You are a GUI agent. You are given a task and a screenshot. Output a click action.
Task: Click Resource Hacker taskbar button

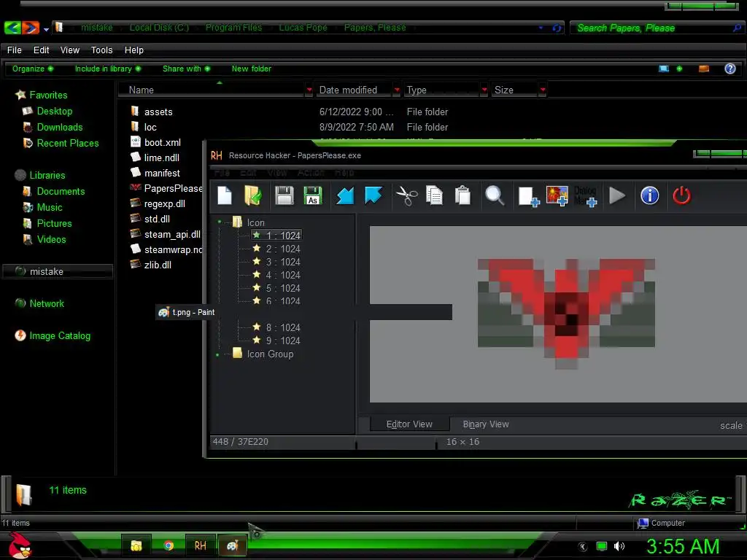coord(200,545)
